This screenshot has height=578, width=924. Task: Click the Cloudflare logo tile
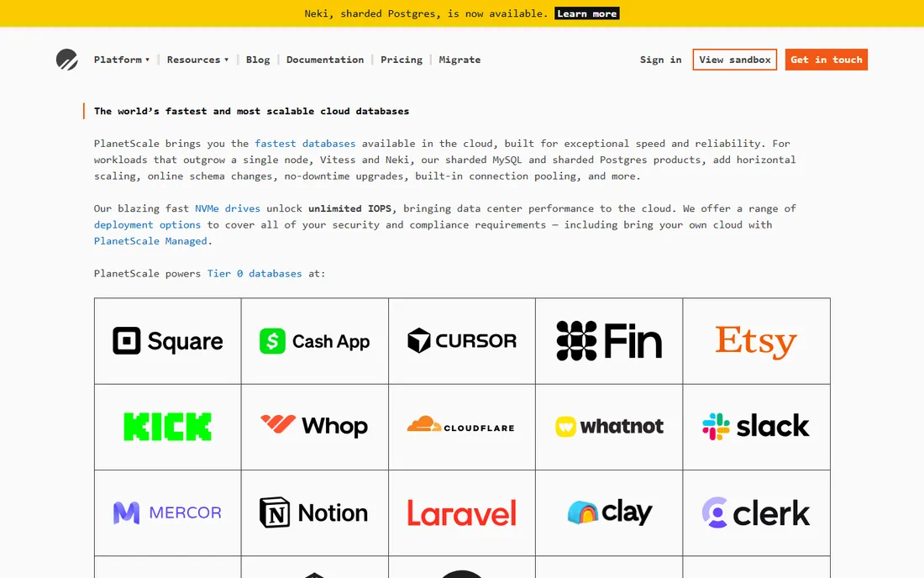coord(462,427)
